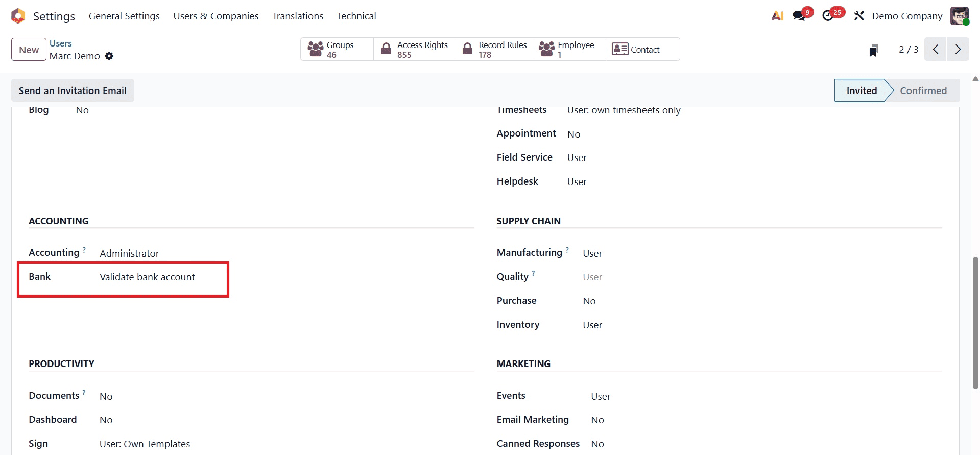Open the activities clock icon showing 25
The height and width of the screenshot is (455, 980).
[829, 16]
